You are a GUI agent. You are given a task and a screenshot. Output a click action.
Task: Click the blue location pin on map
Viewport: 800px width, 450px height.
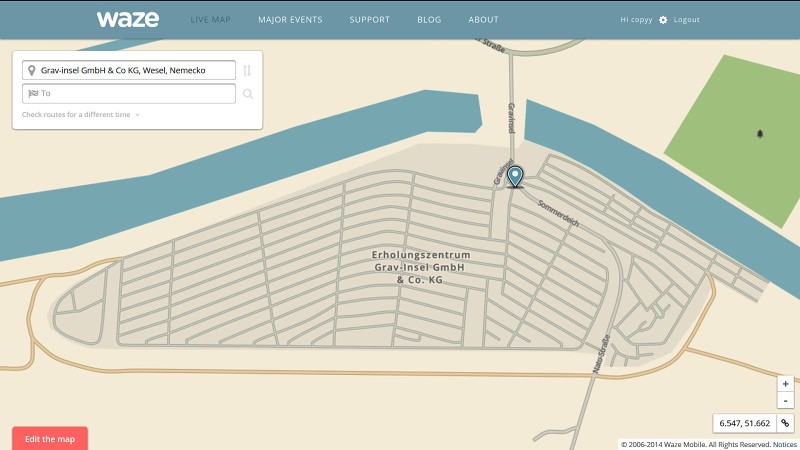point(515,176)
